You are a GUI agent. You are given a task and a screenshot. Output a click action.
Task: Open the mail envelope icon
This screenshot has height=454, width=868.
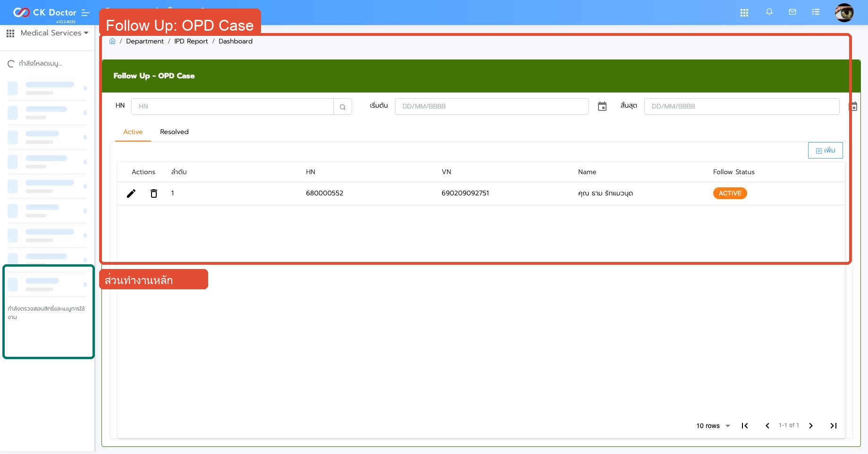click(792, 12)
